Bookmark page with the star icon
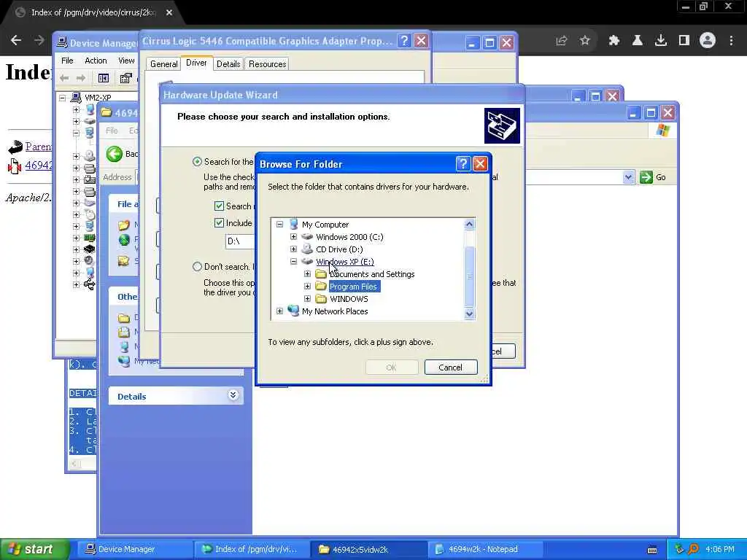Image resolution: width=747 pixels, height=560 pixels. [x=585, y=41]
